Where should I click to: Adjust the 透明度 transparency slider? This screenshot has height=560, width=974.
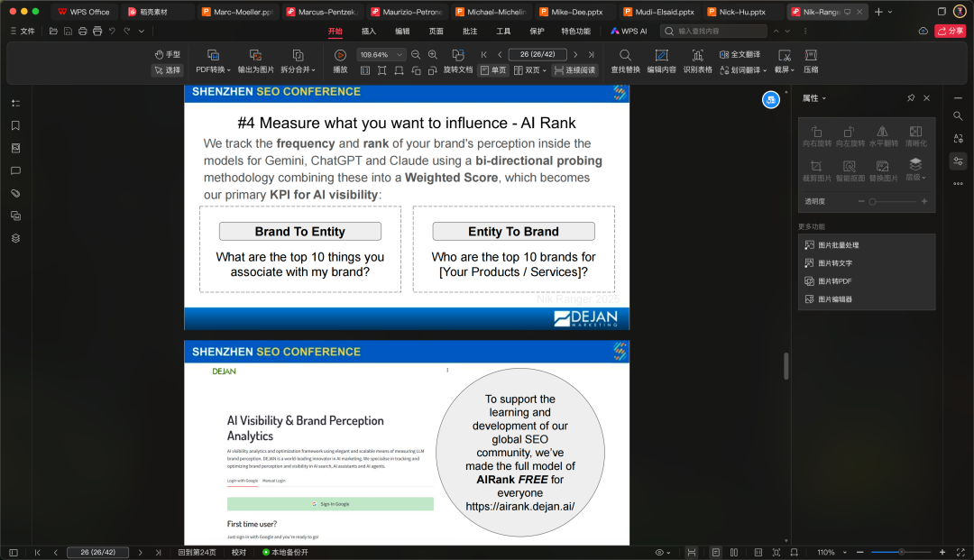[x=892, y=201]
